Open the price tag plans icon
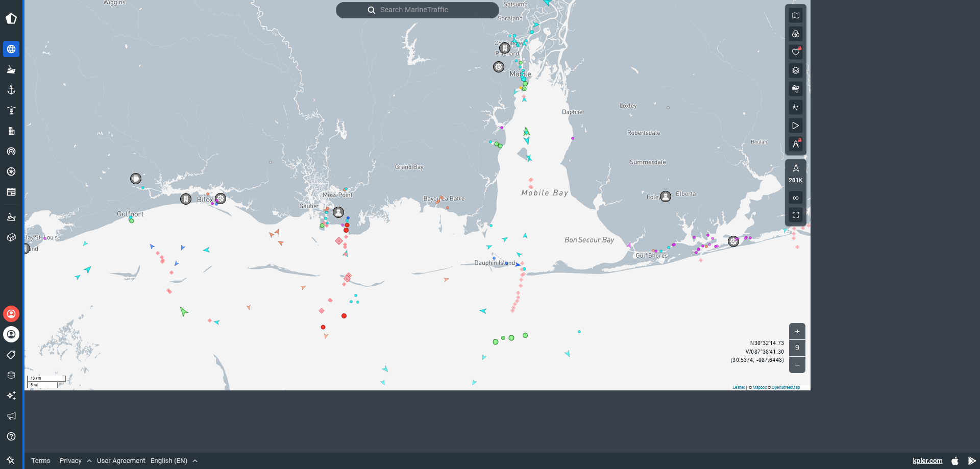This screenshot has width=980, height=469. click(11, 355)
